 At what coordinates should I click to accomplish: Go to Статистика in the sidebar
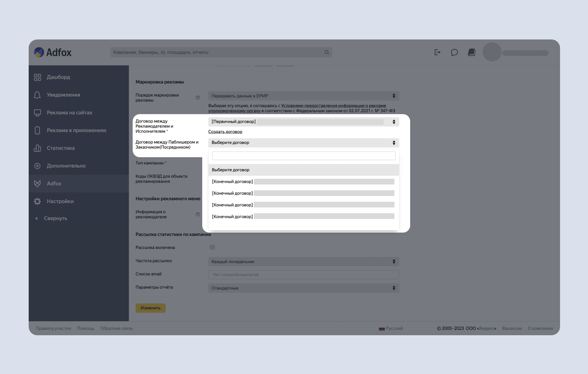click(x=61, y=148)
